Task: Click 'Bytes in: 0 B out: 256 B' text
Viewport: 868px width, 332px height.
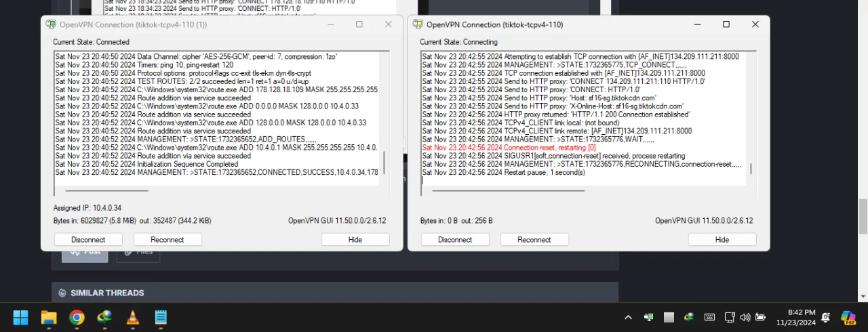Action: (456, 221)
